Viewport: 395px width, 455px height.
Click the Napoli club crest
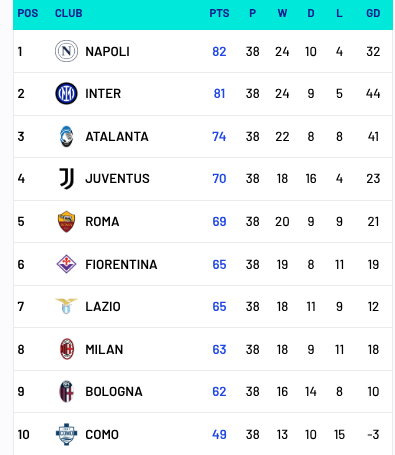(x=66, y=51)
